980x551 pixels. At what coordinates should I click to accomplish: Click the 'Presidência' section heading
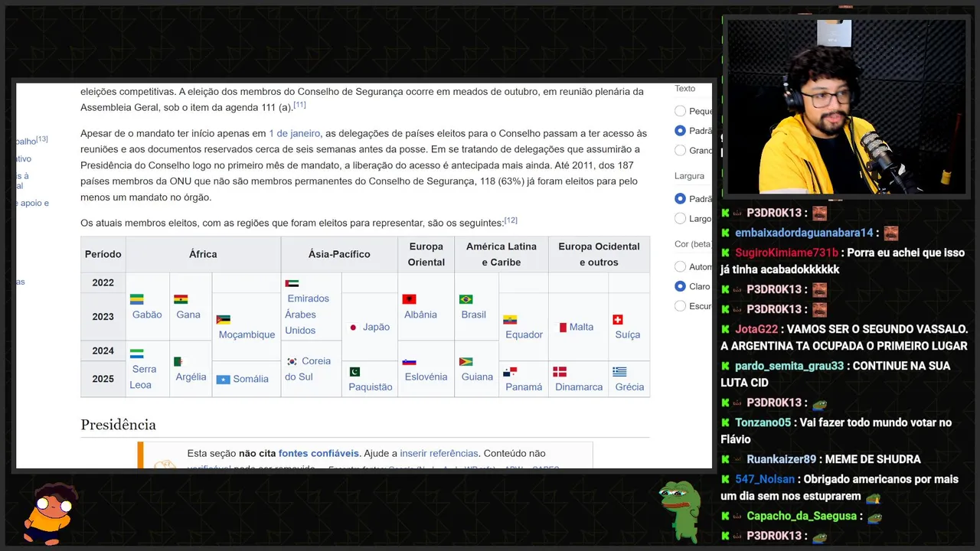coord(118,425)
